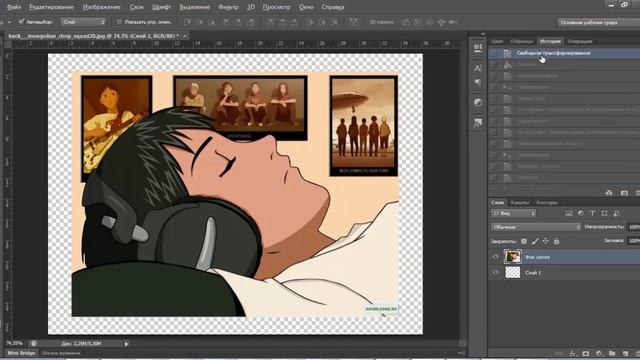Select the Фон копия layer thumbnail

[513, 257]
